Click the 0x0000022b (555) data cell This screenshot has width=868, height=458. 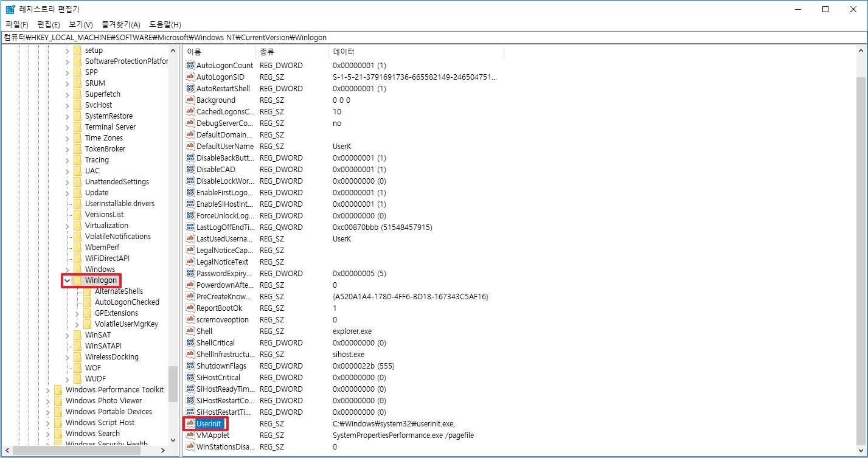tap(364, 366)
